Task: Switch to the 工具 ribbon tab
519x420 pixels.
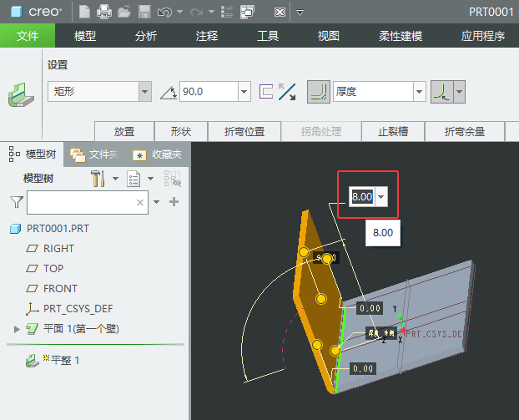Action: point(268,36)
